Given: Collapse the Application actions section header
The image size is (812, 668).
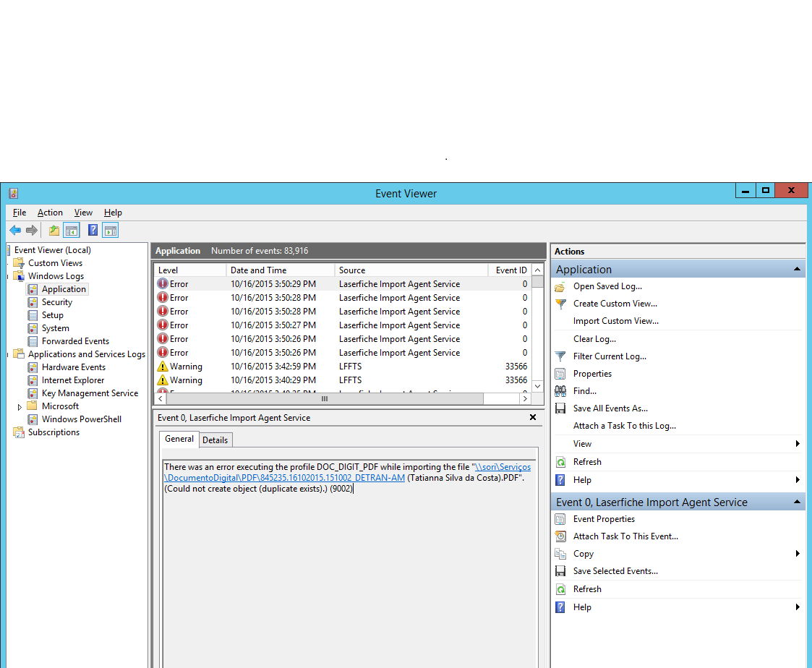Looking at the screenshot, I should [x=797, y=270].
